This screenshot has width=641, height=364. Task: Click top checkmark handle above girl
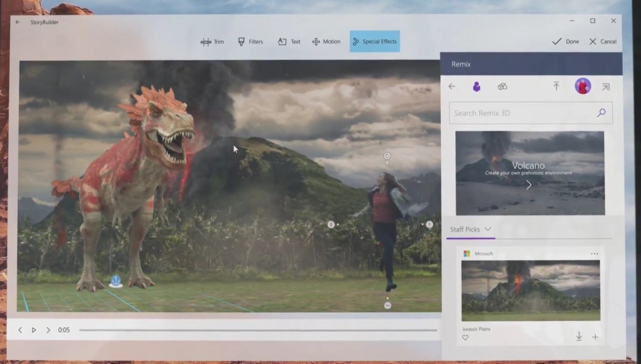coord(387,156)
